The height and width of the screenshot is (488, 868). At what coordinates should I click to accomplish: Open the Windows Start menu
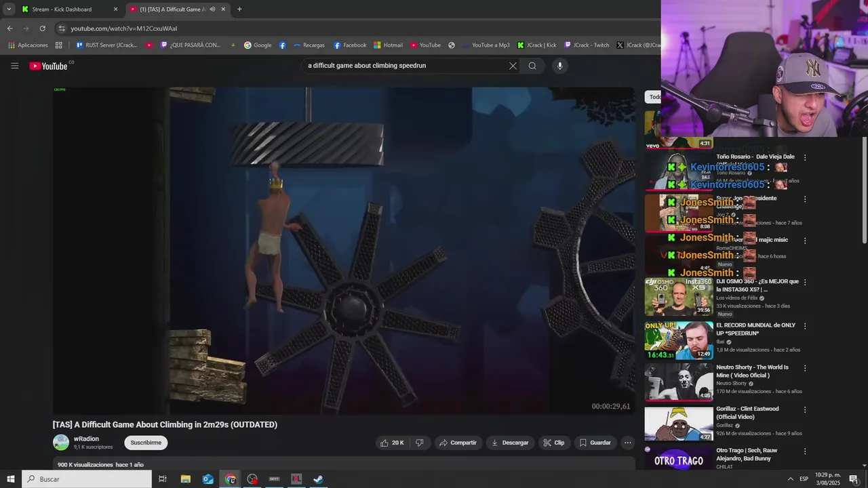point(10,479)
